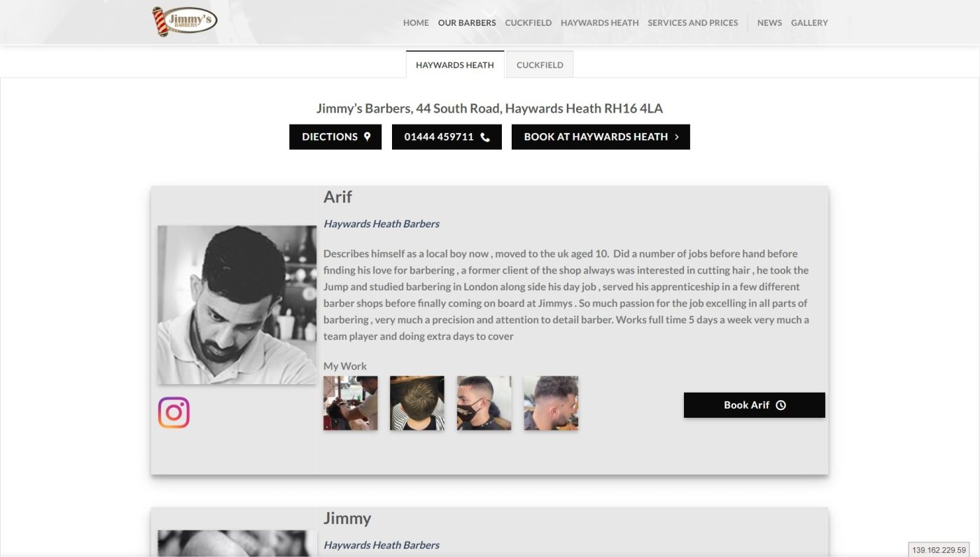
Task: Open the Cuckfield navigation menu item
Action: (528, 22)
